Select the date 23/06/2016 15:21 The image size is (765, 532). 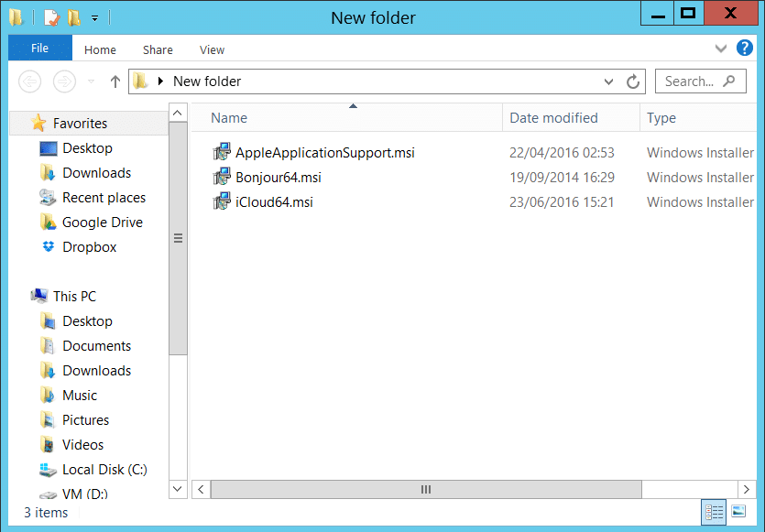pyautogui.click(x=562, y=202)
